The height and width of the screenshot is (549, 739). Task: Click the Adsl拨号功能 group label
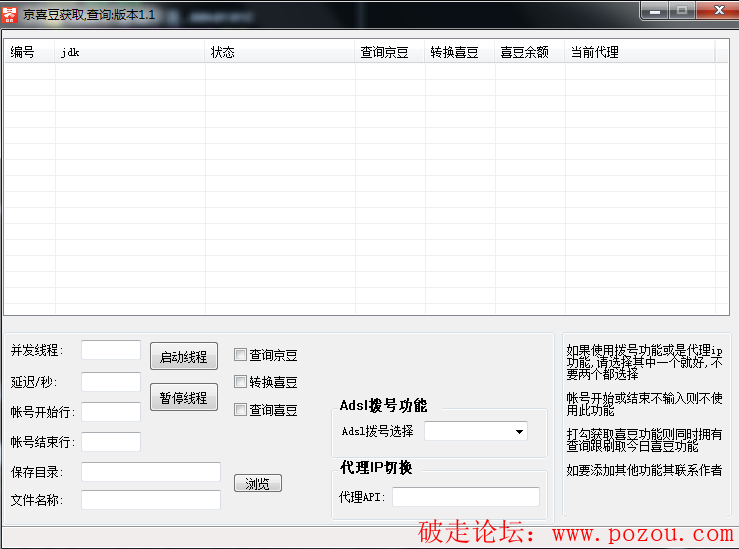383,405
